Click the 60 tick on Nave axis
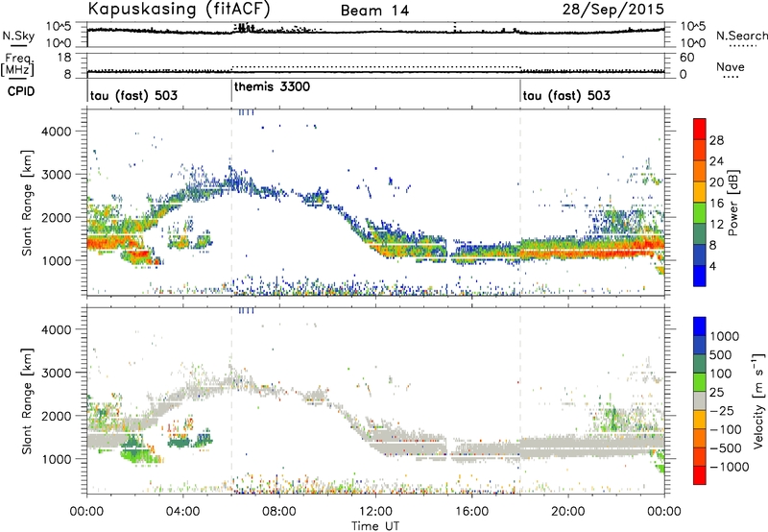The height and width of the screenshot is (532, 768). point(686,58)
